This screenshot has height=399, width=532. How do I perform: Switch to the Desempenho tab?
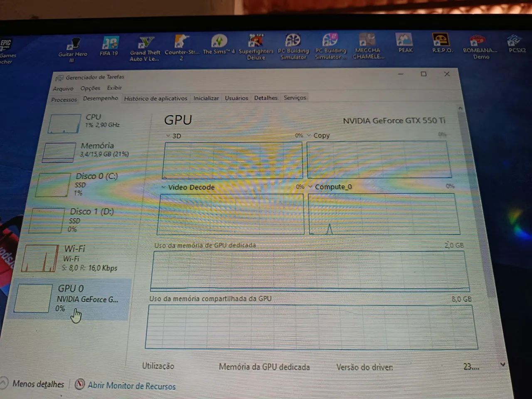(x=101, y=99)
